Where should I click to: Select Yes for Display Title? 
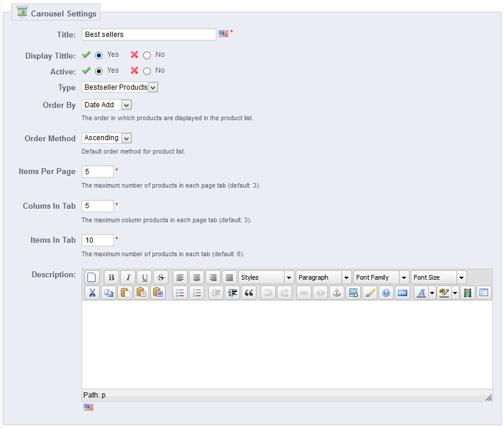tap(99, 55)
